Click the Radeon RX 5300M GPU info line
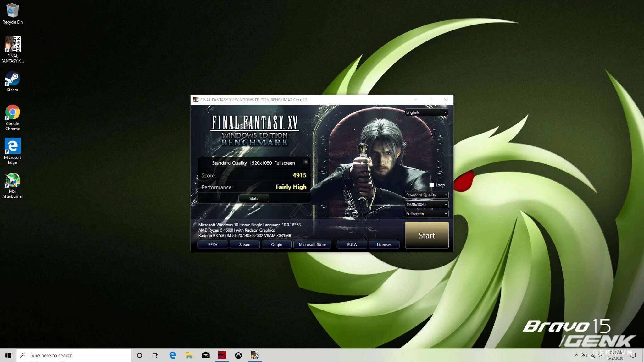This screenshot has height=362, width=644. pos(245,236)
